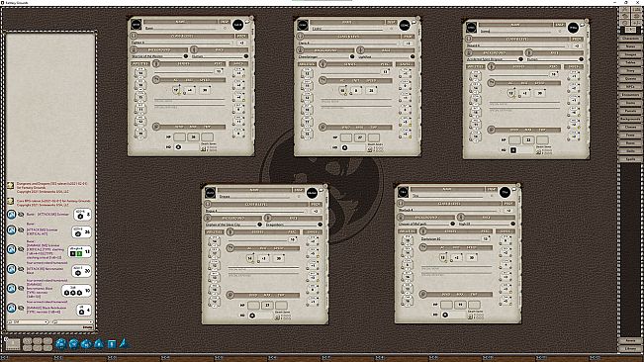Image resolution: width=644 pixels, height=362 pixels.
Task: Click the Items sidebar button
Action: point(630,103)
